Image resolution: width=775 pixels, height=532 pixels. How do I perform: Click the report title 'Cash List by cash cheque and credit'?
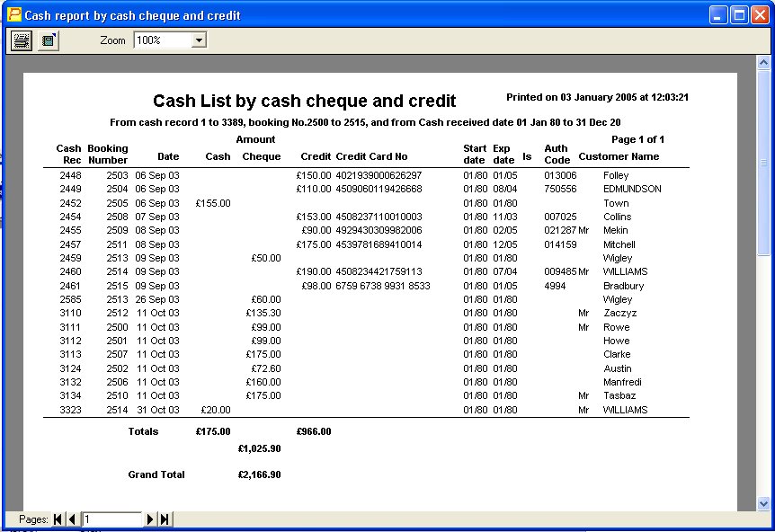(304, 101)
